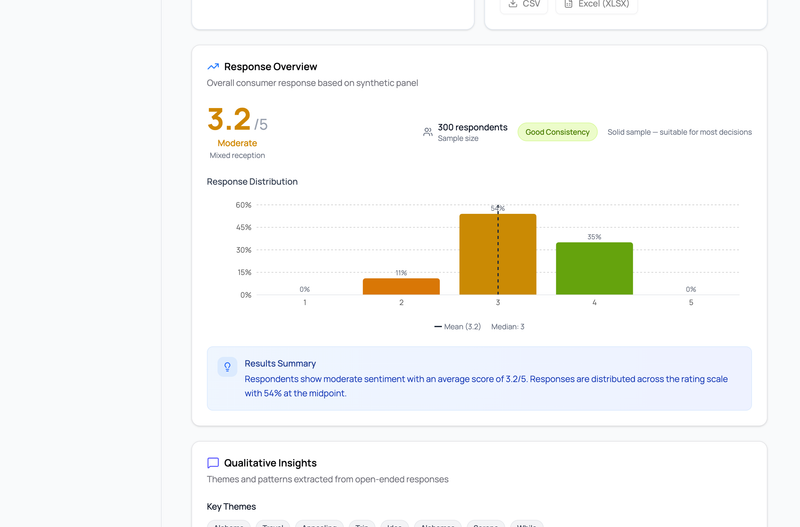Select the orange 11% bar for rating 2
Image resolution: width=800 pixels, height=527 pixels.
tap(401, 286)
